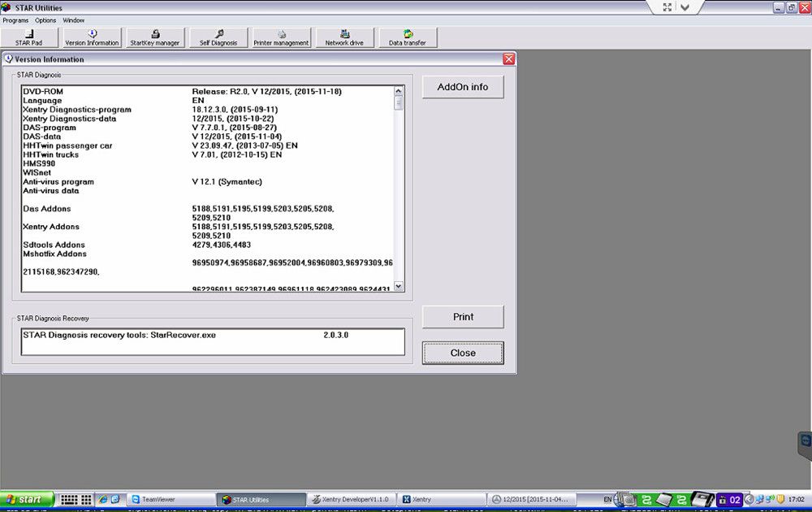Click the Das Addons label

coord(46,209)
